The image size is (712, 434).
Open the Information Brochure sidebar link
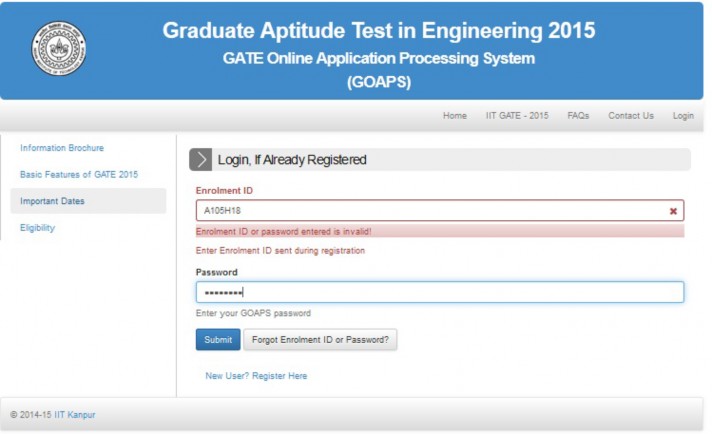62,148
